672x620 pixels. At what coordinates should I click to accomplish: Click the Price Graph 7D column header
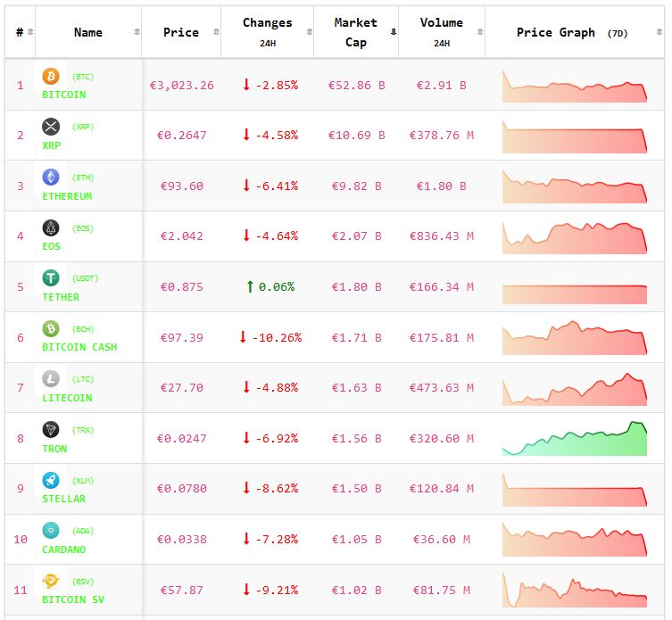571,32
